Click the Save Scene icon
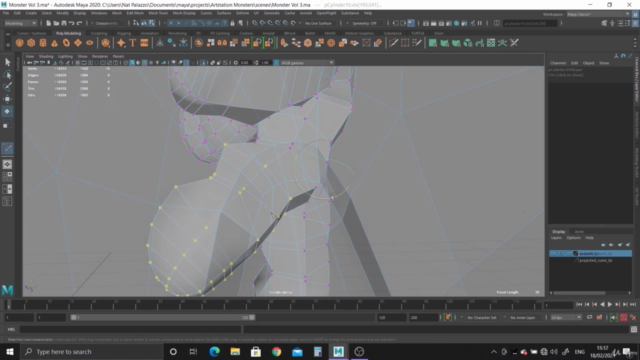The width and height of the screenshot is (640, 360). 64,23
